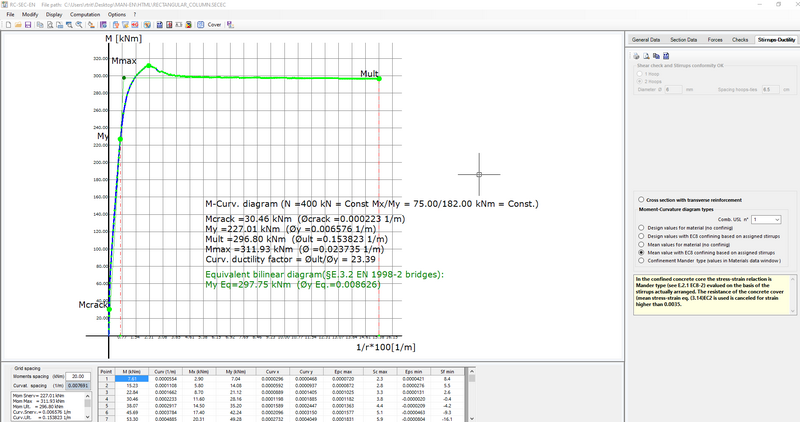Screen dimensions: 800x422
Task: Click the dark blue calculator-like icon
Action: 160,24
